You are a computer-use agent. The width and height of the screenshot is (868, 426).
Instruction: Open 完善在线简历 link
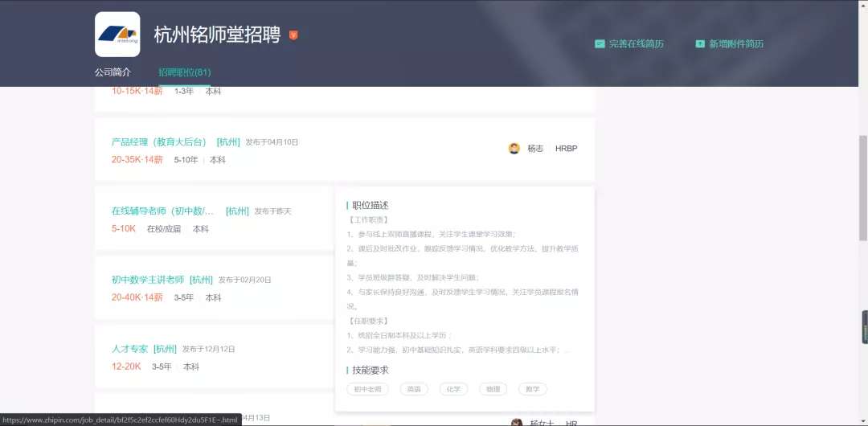pos(636,43)
